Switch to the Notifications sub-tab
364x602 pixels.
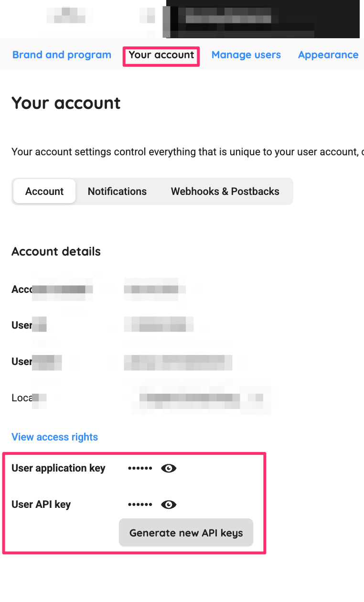tap(117, 191)
